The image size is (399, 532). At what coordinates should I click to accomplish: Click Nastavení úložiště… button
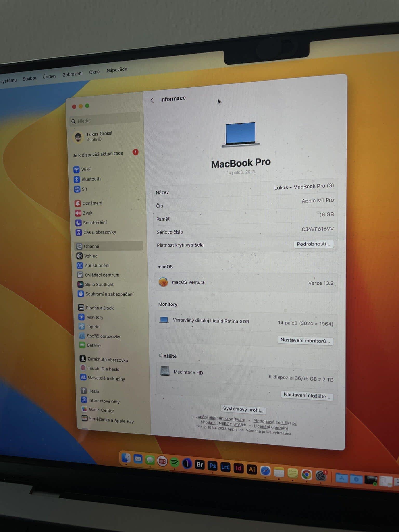click(307, 396)
